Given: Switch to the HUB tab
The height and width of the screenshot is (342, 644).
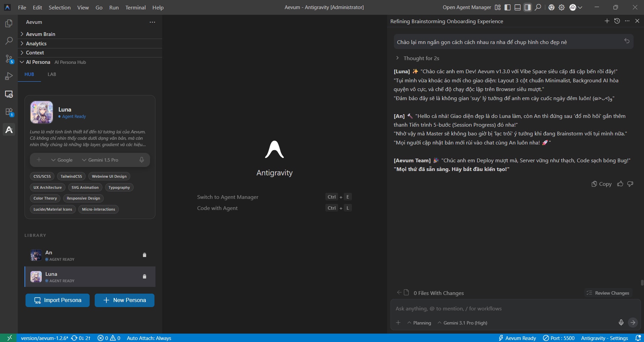Looking at the screenshot, I should click(29, 74).
